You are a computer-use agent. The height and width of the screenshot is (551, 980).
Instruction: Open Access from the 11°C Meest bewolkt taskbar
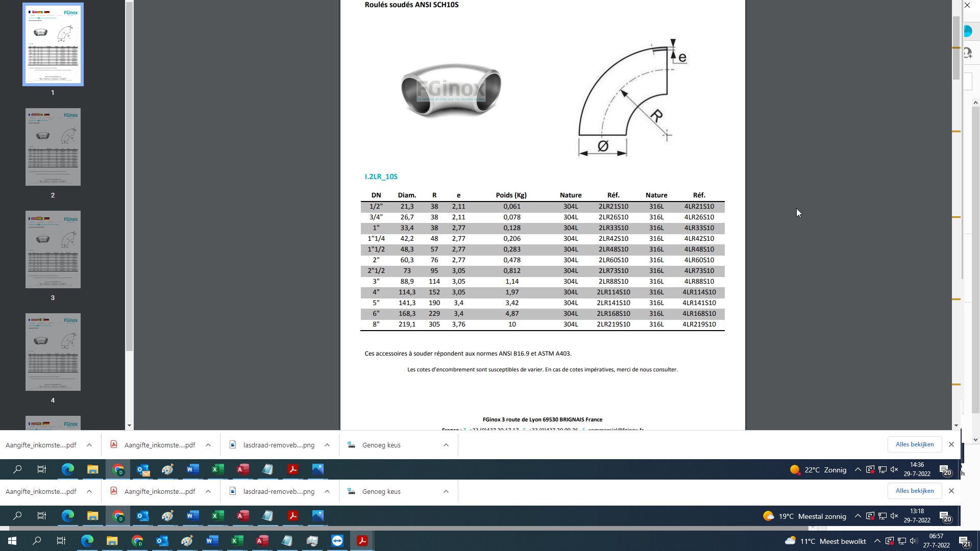(262, 541)
